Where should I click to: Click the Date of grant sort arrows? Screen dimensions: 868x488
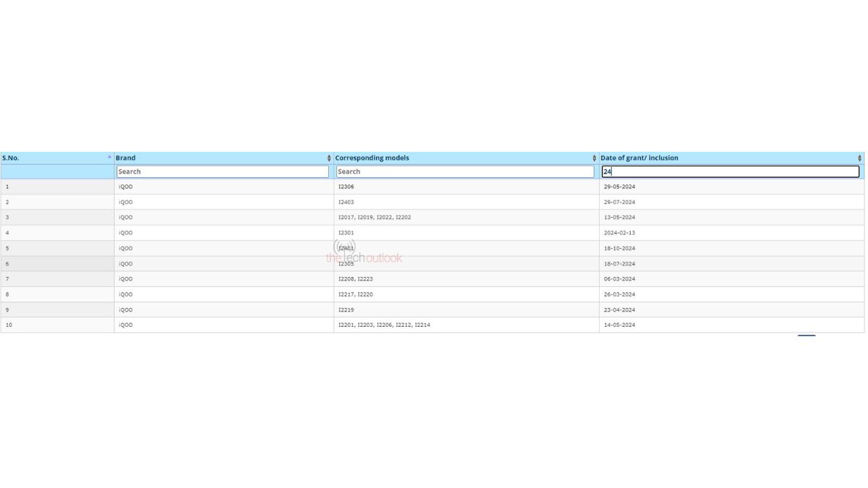pyautogui.click(x=859, y=158)
